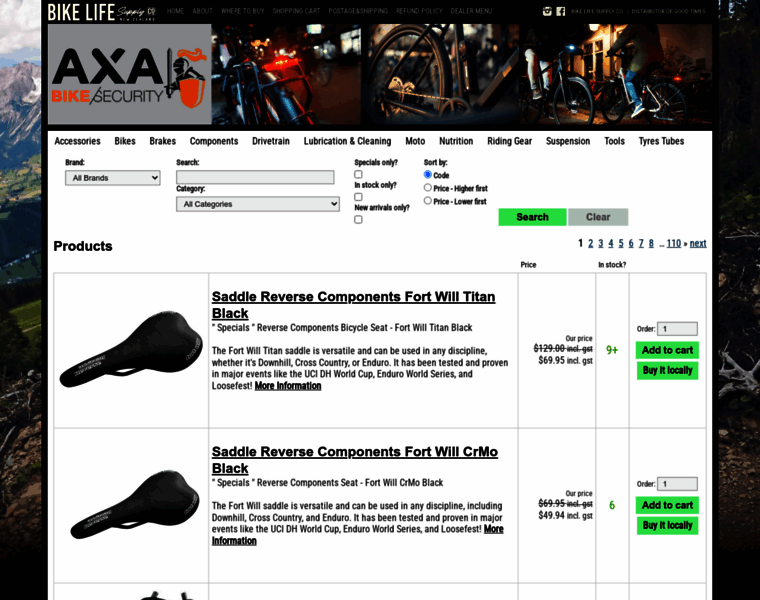Browse the Nutrition category
760x600 pixels.
[x=456, y=141]
